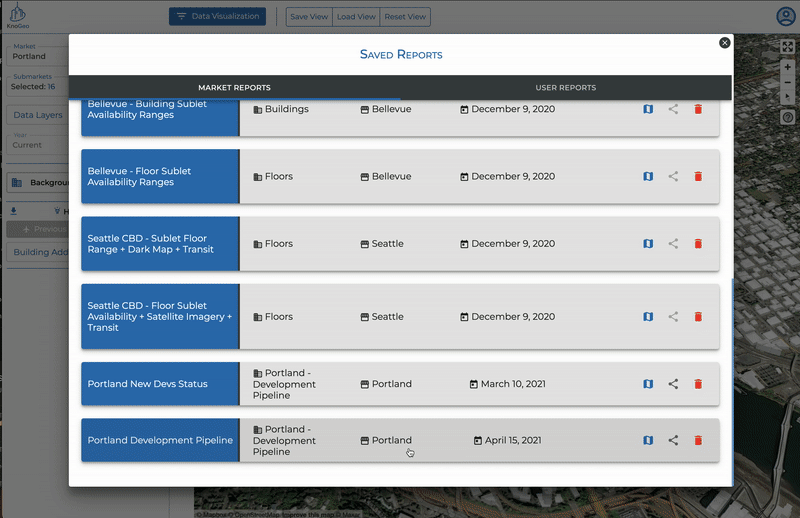This screenshot has width=800, height=518.
Task: Open map for Portland Development Pipeline report
Action: (648, 440)
